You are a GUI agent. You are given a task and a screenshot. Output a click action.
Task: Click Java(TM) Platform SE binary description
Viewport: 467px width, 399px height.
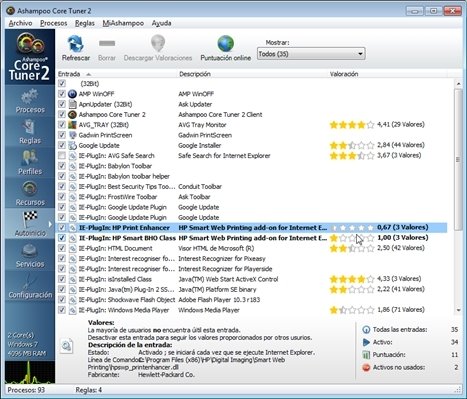(x=217, y=290)
